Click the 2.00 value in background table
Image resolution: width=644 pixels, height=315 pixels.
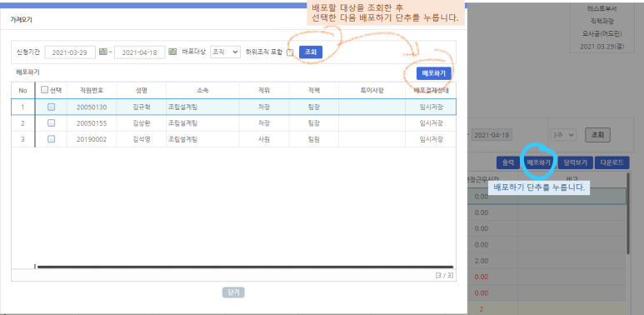[x=481, y=261]
